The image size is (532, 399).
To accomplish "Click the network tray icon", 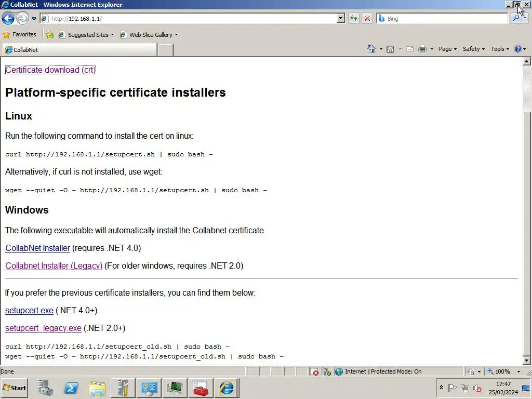I will tap(464, 388).
